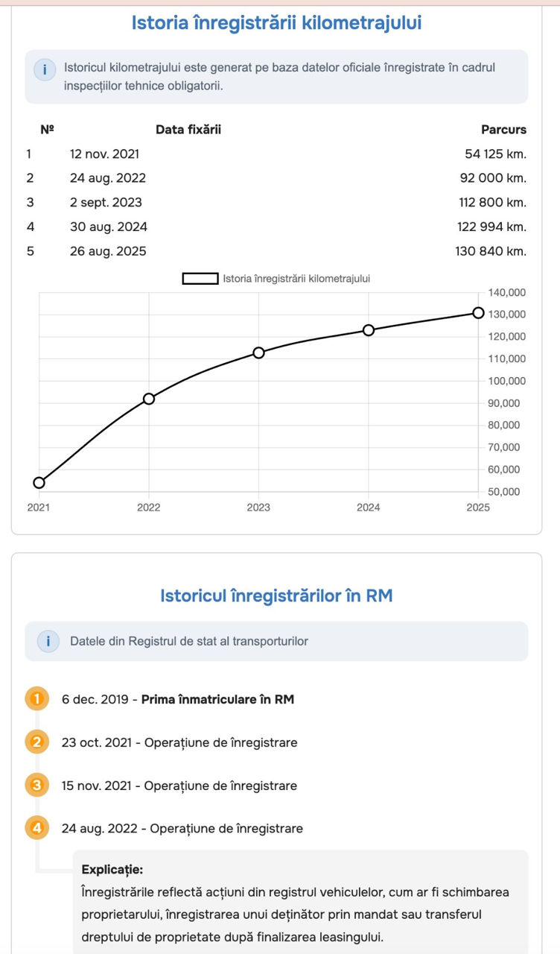
Task: Click the 2024 data point on the mileage chart
Action: 368,330
